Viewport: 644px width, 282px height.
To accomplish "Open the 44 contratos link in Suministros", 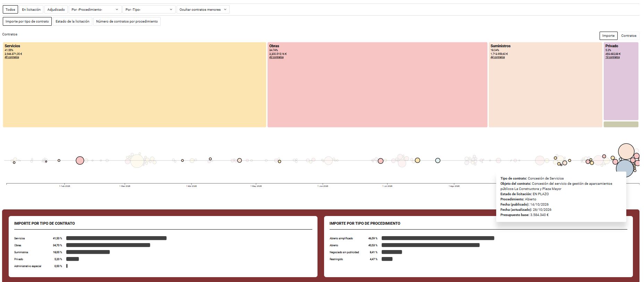I will point(498,57).
